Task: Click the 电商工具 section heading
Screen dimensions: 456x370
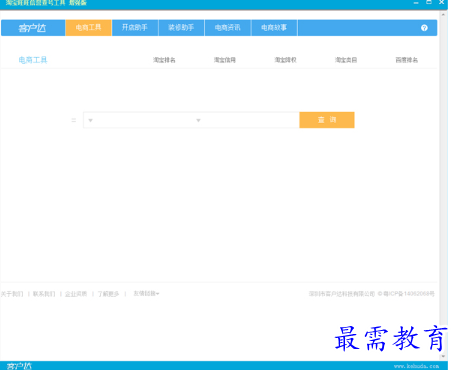Action: point(33,60)
